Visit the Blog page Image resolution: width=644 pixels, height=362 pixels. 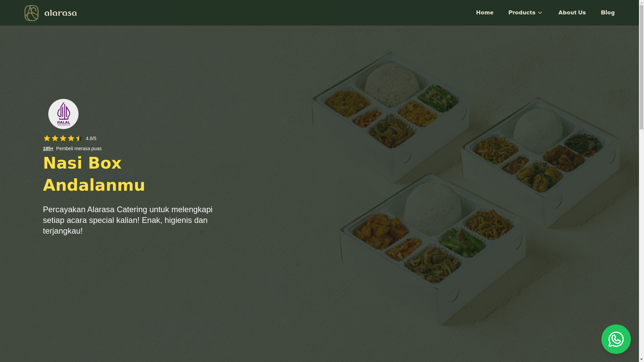click(607, 13)
